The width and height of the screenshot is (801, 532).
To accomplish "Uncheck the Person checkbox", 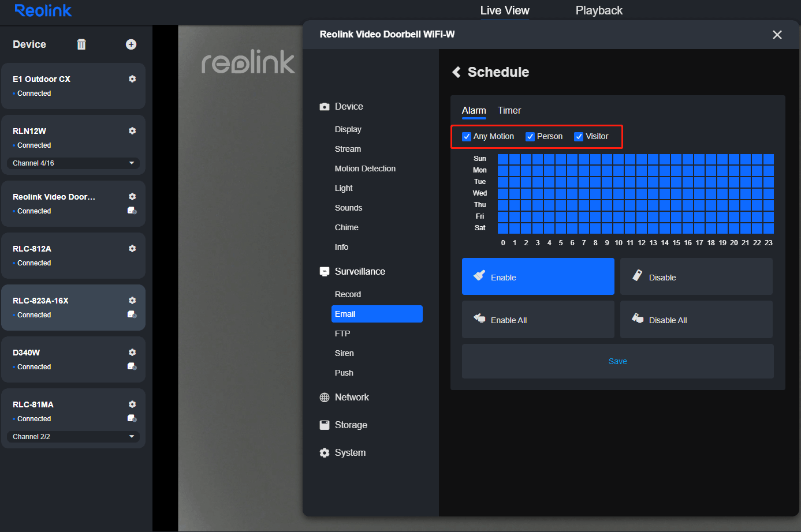I will (530, 137).
